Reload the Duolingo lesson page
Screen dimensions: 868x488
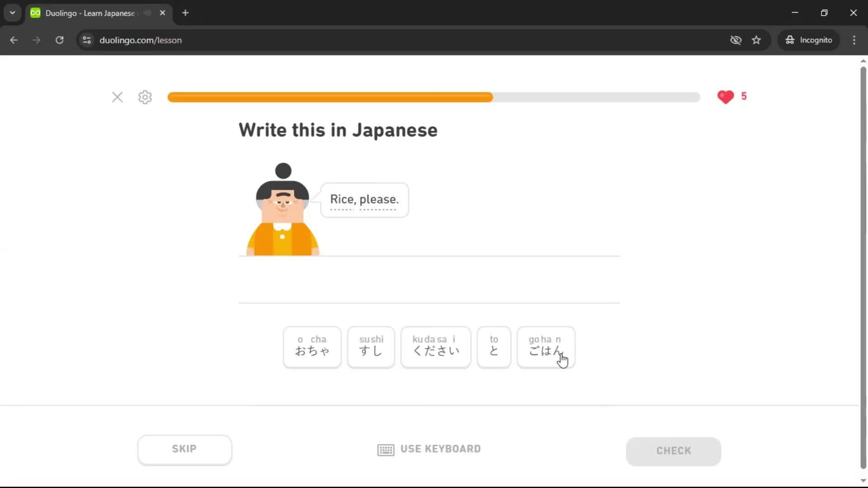pos(59,40)
